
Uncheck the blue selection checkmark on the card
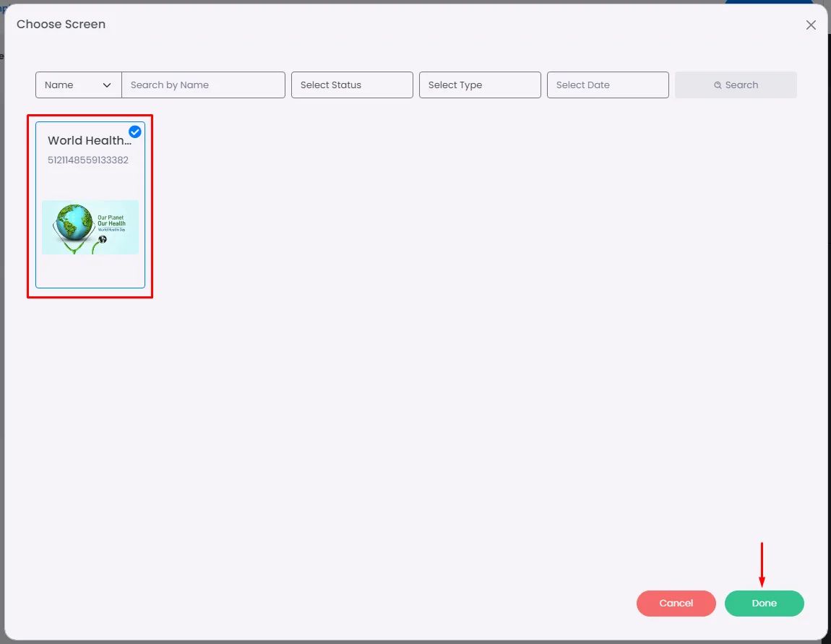click(x=135, y=132)
